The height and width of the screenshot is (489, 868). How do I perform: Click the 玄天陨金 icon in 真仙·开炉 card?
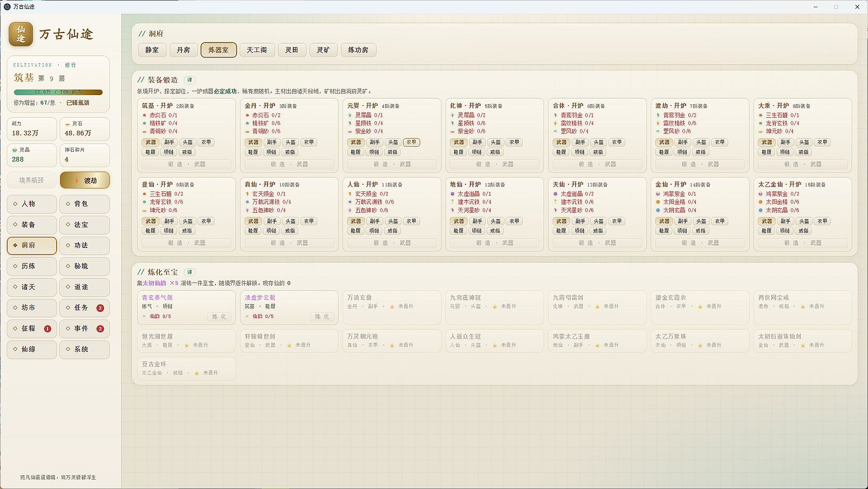point(248,194)
